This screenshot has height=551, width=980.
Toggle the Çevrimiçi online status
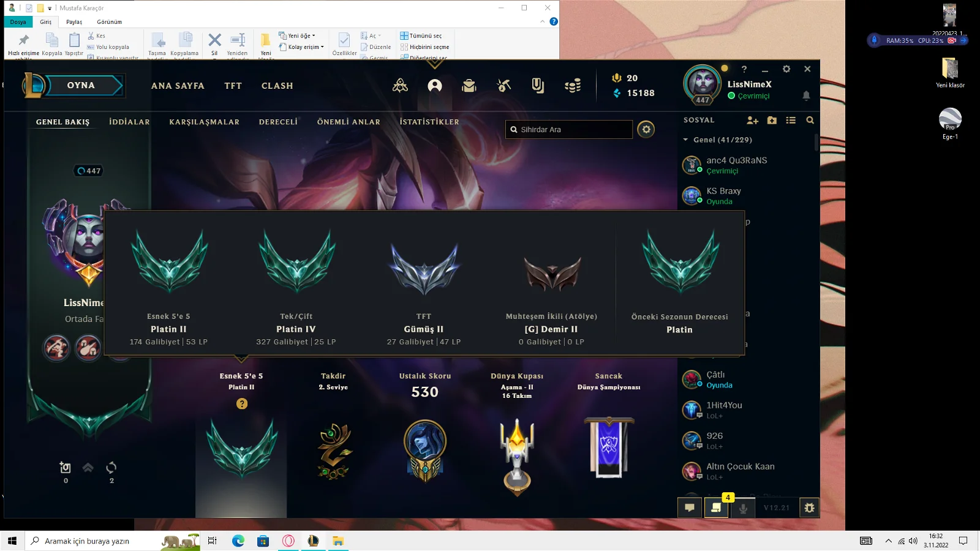749,96
